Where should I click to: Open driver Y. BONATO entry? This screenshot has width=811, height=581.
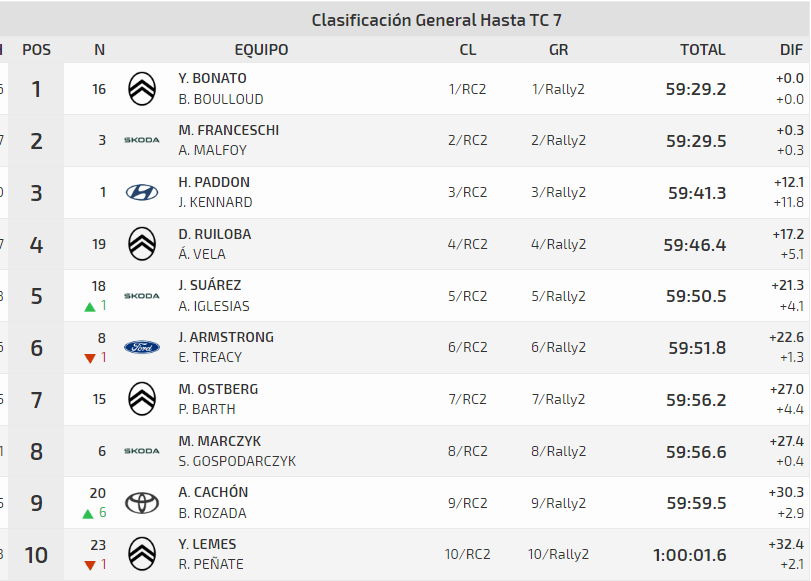[x=212, y=78]
